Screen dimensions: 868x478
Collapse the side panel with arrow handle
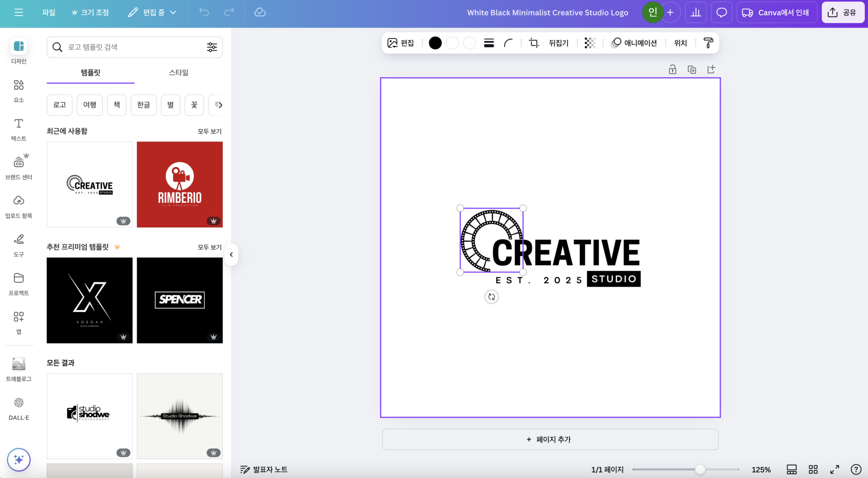pos(231,254)
